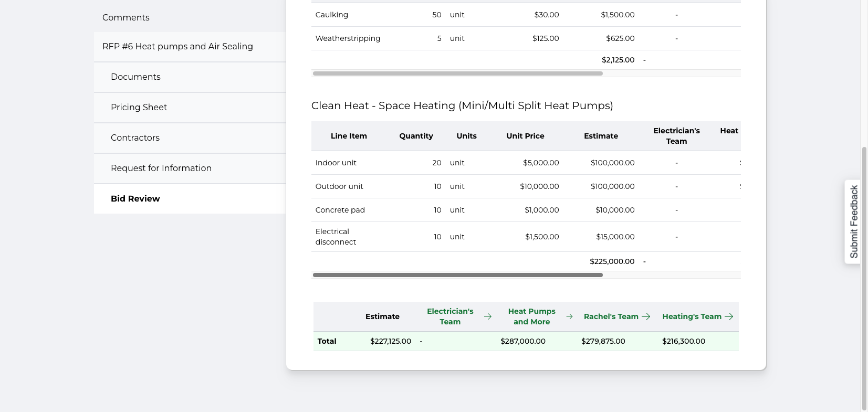Select the Caulking row label
Screen dimensions: 868x412
coord(331,15)
